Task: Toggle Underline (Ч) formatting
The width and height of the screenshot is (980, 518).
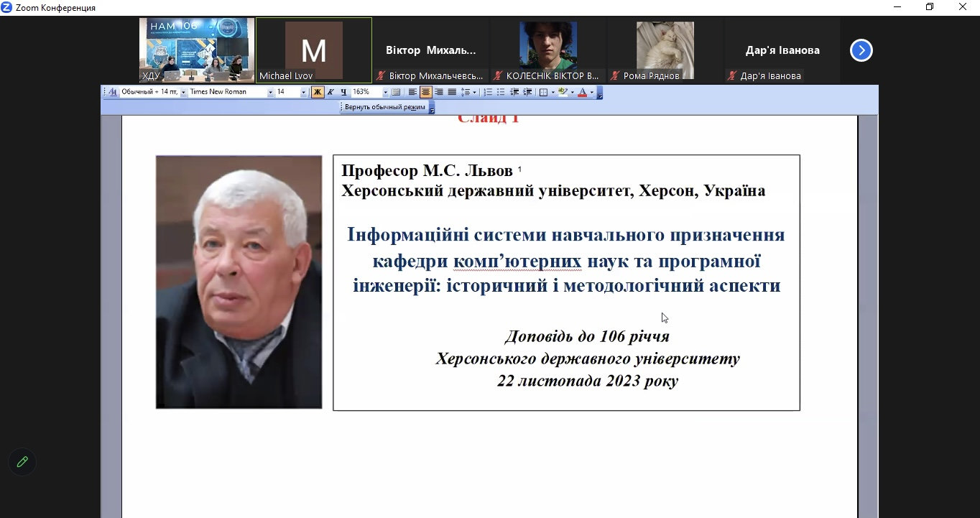Action: point(343,92)
